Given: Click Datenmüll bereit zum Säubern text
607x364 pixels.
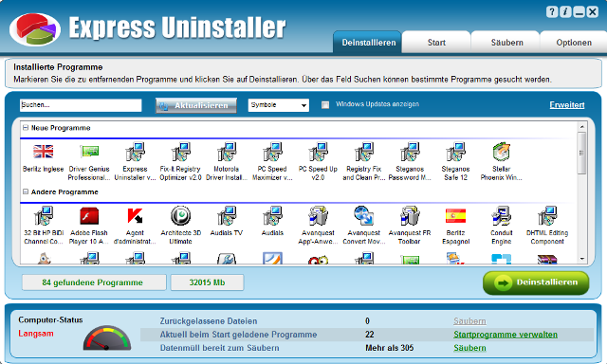Looking at the screenshot, I should tap(219, 348).
